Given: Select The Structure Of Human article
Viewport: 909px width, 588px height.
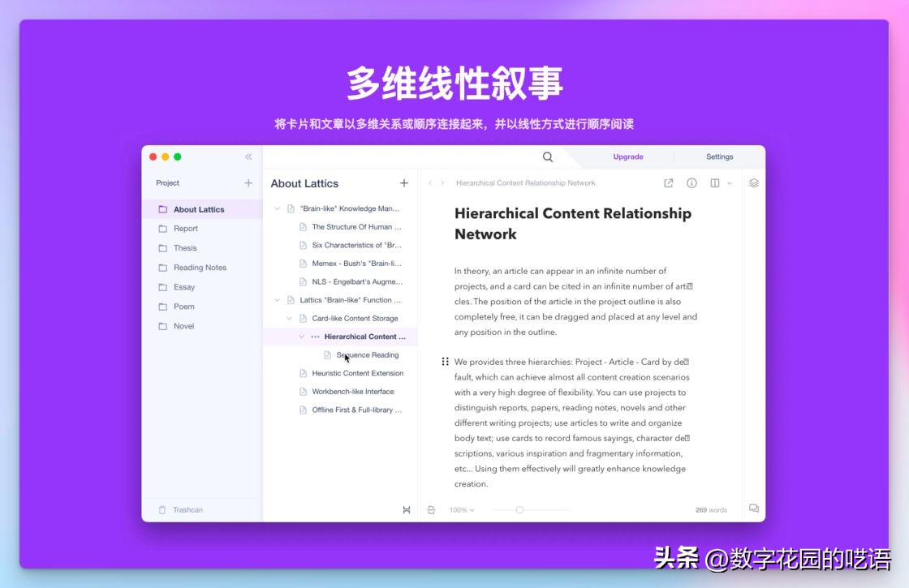Looking at the screenshot, I should pos(340,227).
